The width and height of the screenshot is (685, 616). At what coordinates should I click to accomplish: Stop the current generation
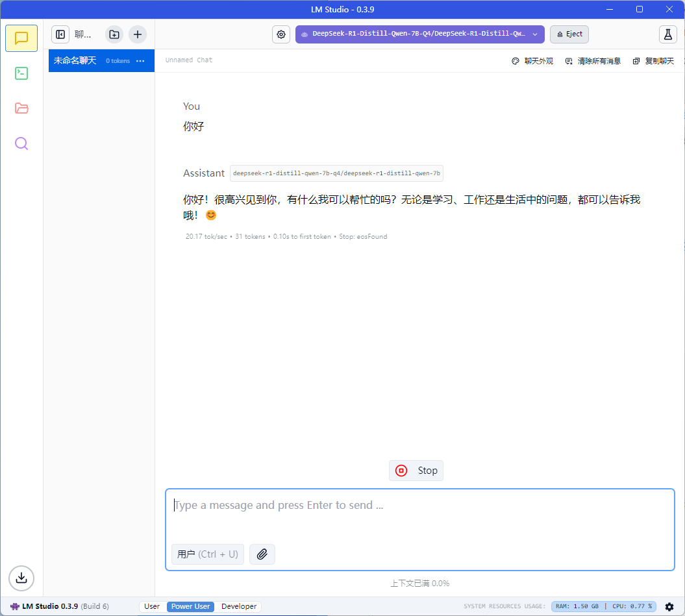coord(416,471)
